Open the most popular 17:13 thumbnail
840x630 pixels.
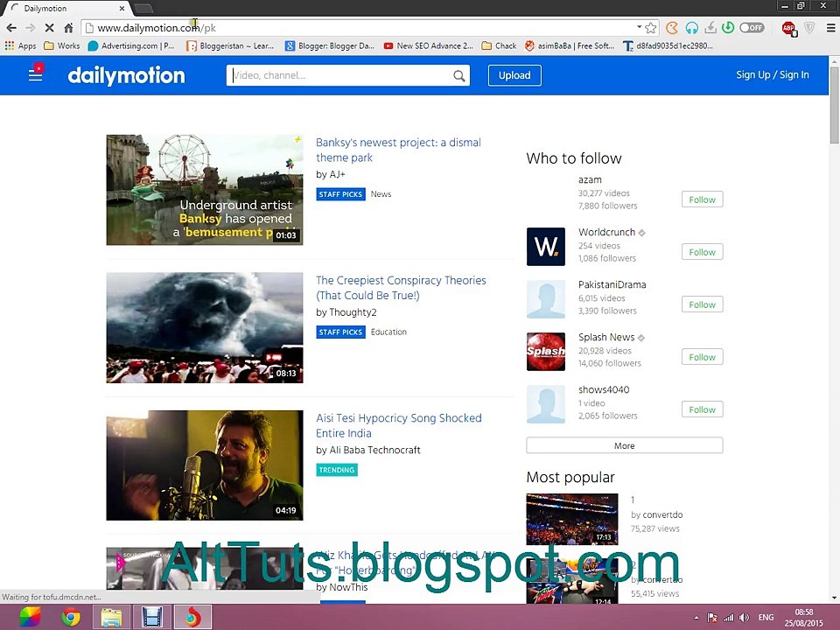[x=572, y=519]
